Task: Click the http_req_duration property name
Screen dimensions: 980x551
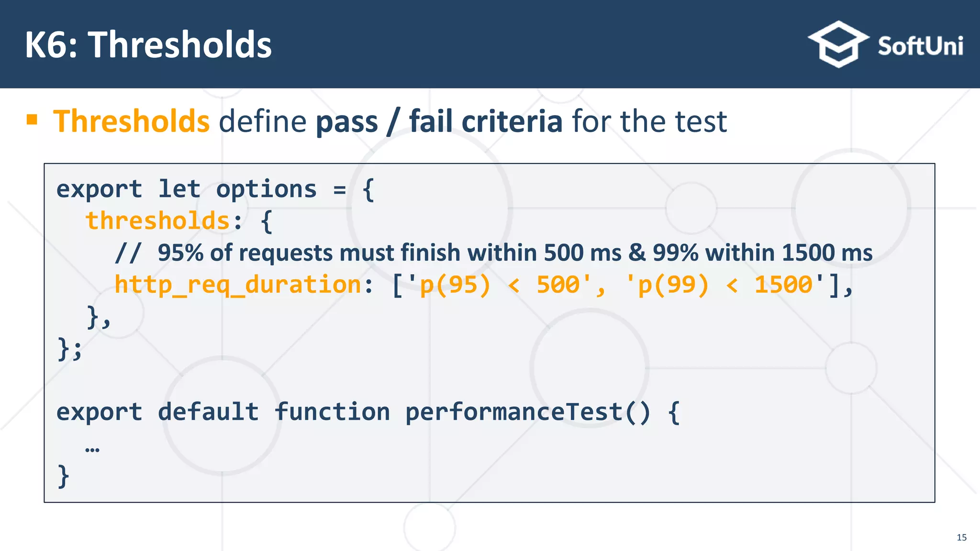Action: click(x=238, y=286)
